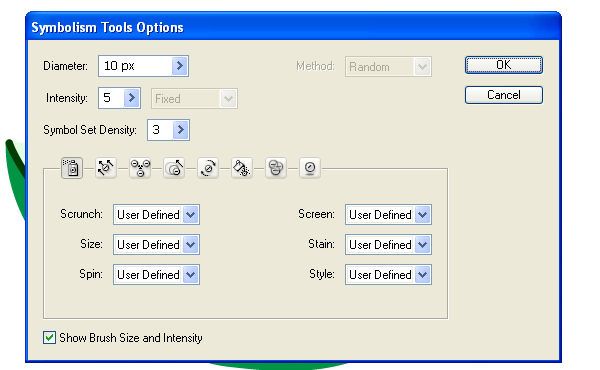
Task: Expand the Spin dropdown
Action: pyautogui.click(x=191, y=274)
